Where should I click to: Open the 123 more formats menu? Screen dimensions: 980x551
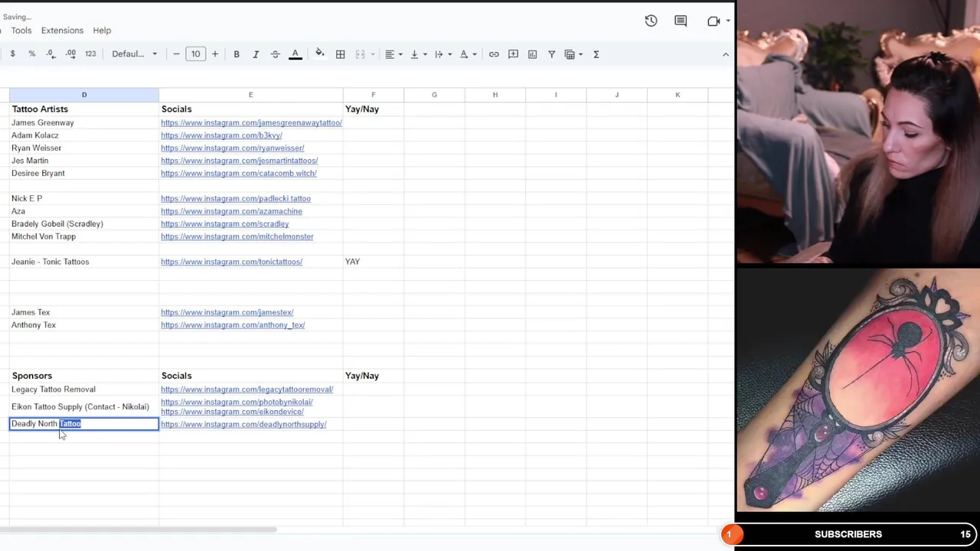[90, 54]
